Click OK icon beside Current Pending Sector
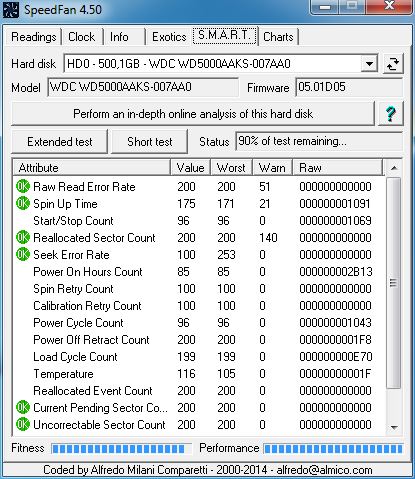415x479 pixels. (x=23, y=407)
